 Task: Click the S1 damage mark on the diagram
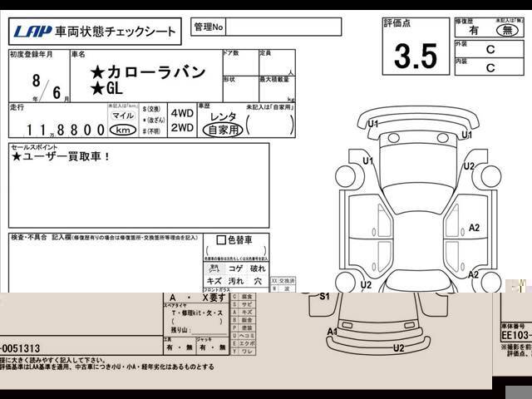coord(325,296)
